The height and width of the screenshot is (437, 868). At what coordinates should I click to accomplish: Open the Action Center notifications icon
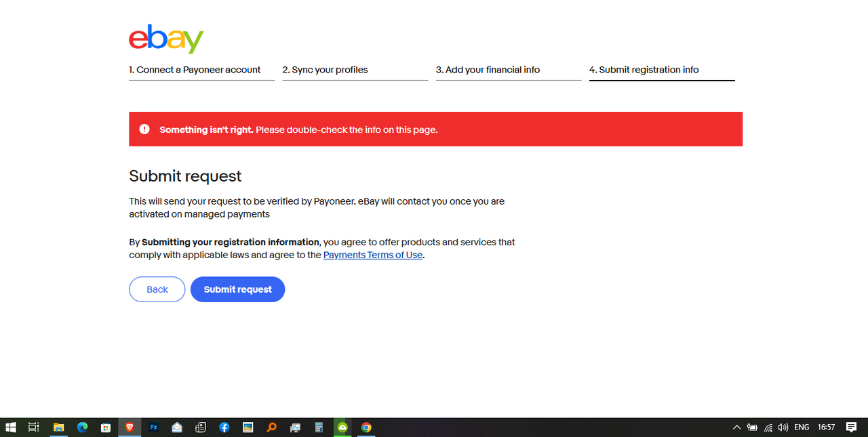pos(852,428)
